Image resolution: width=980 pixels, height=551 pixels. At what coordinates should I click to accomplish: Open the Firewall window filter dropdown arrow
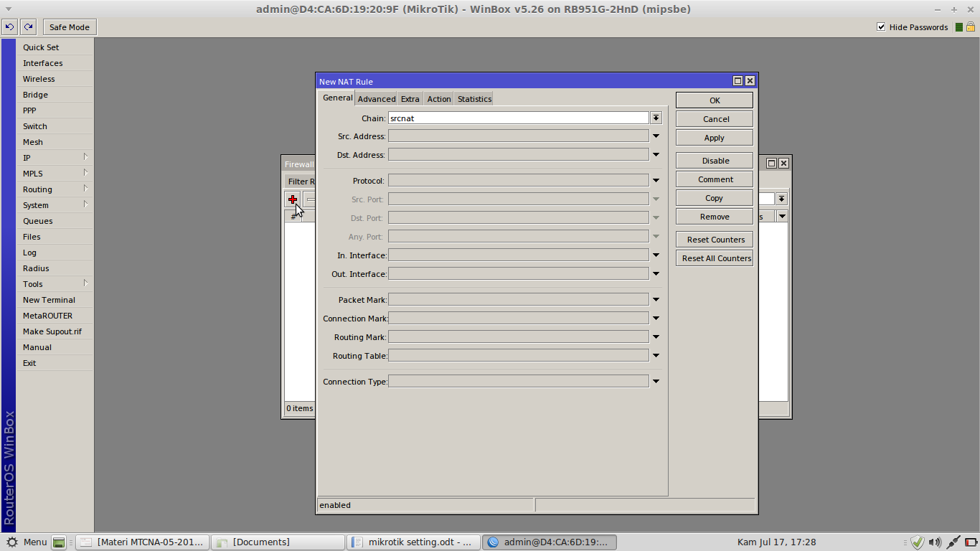(782, 199)
